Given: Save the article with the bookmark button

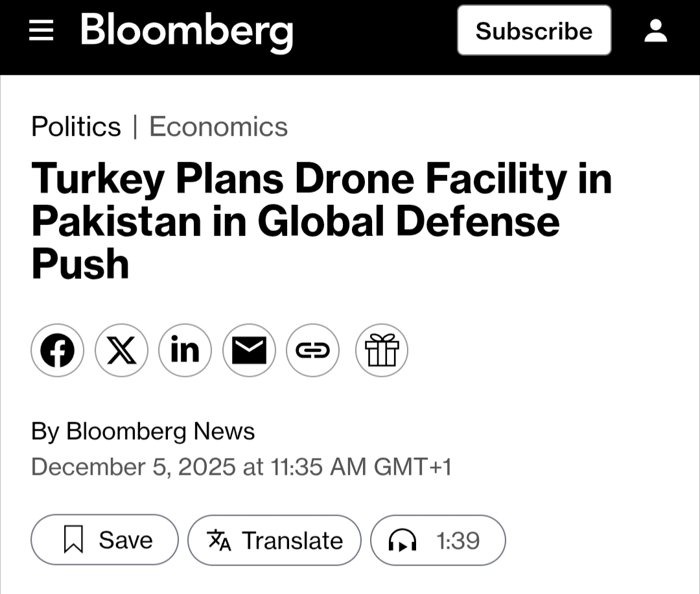Looking at the screenshot, I should coord(104,540).
